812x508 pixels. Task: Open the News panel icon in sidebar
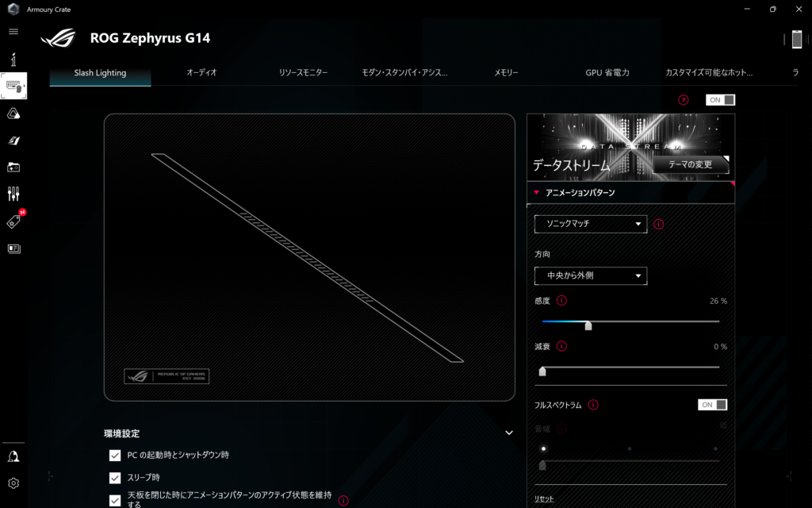13,248
